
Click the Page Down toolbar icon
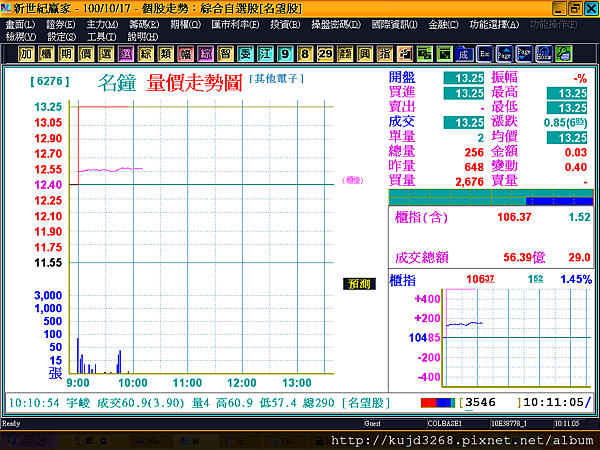pos(523,54)
